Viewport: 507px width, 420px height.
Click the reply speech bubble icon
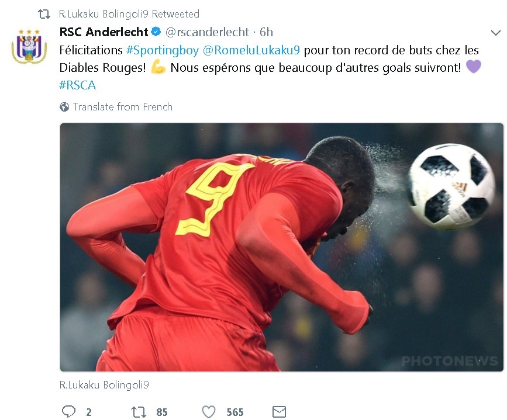click(x=68, y=412)
